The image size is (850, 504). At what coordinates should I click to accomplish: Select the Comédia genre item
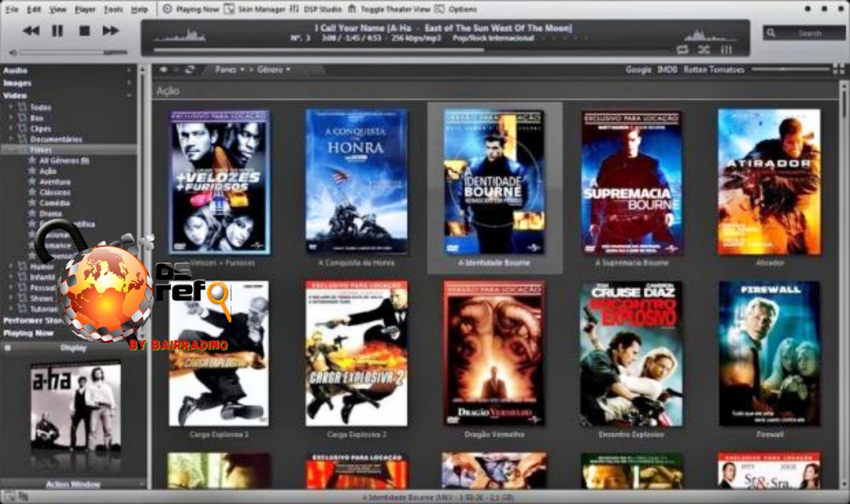[54, 203]
